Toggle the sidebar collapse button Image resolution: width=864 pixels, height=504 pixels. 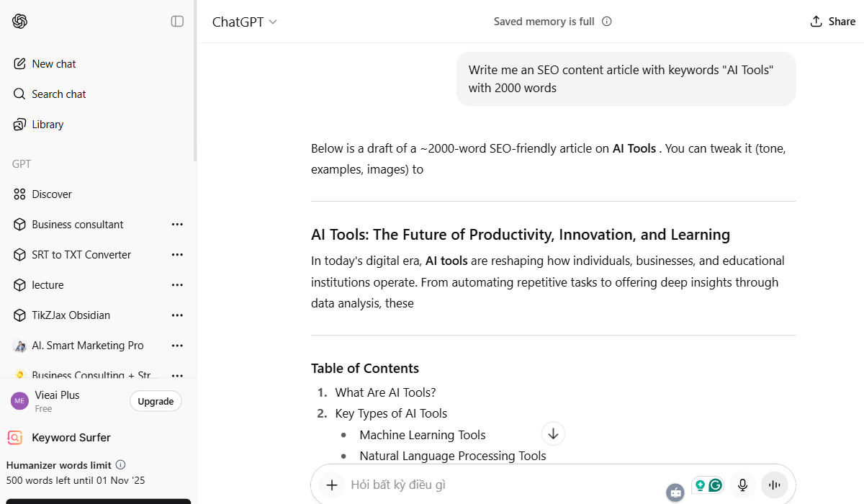click(x=177, y=22)
